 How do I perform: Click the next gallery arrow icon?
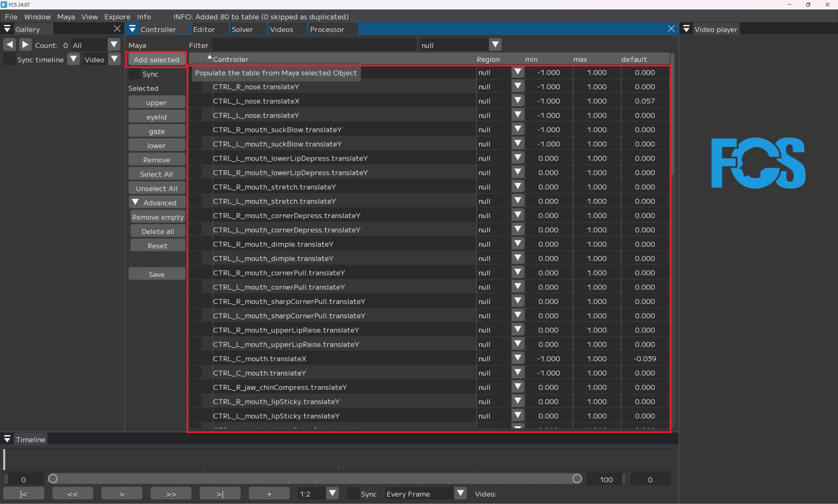[x=25, y=44]
